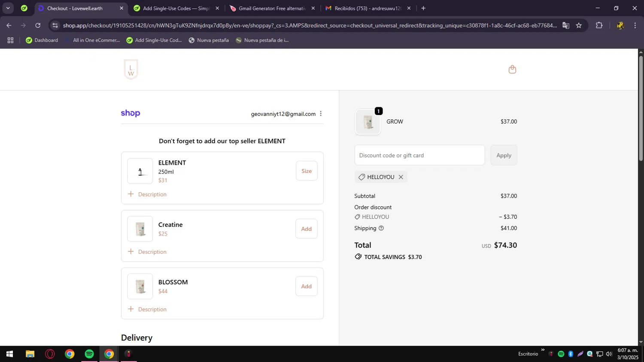Click the volume icon in system tray
Viewport: 644px width, 362px height.
[609, 354]
